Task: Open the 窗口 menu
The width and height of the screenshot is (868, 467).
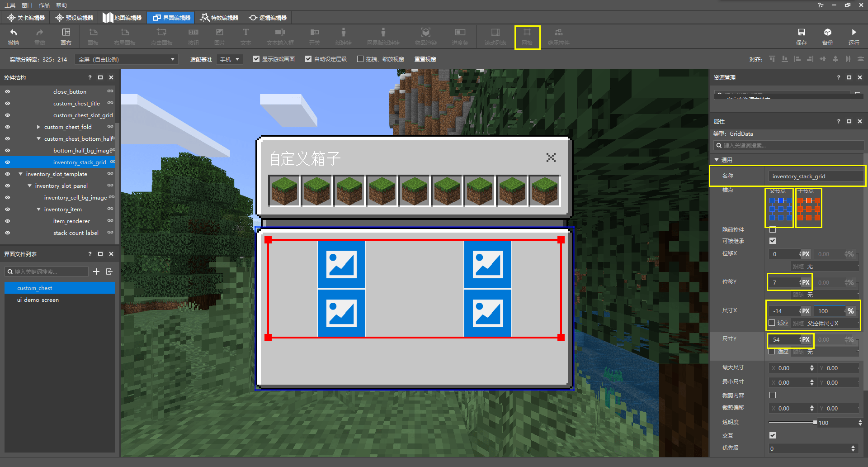Action: [x=27, y=5]
